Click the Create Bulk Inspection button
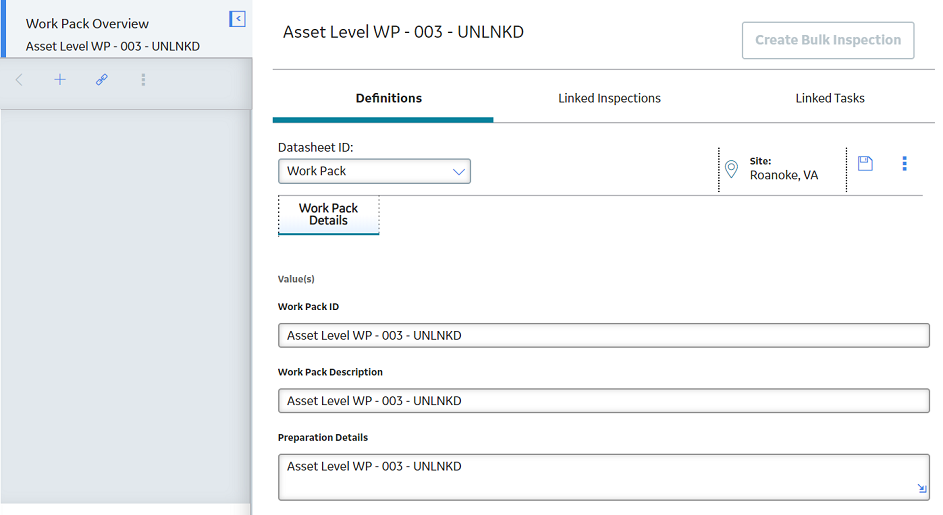 828,40
